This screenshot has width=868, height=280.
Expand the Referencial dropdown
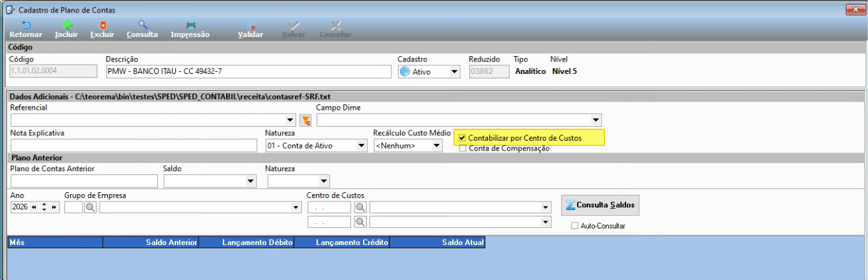click(292, 120)
